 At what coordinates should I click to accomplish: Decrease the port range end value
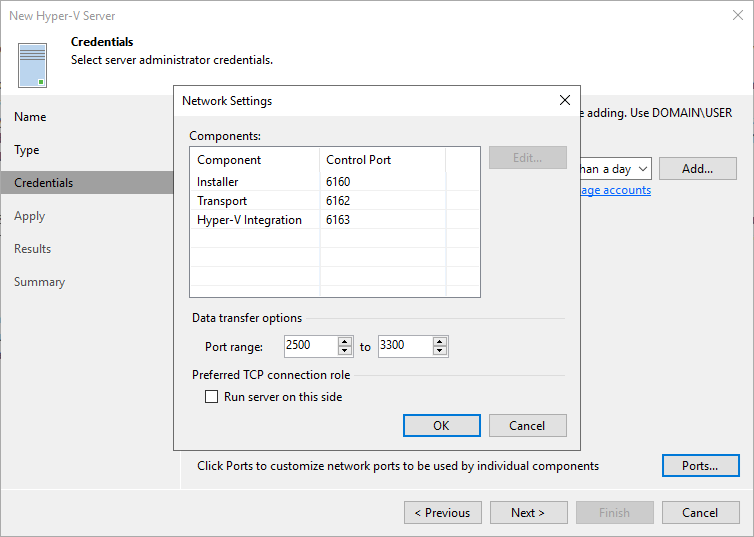coord(440,350)
